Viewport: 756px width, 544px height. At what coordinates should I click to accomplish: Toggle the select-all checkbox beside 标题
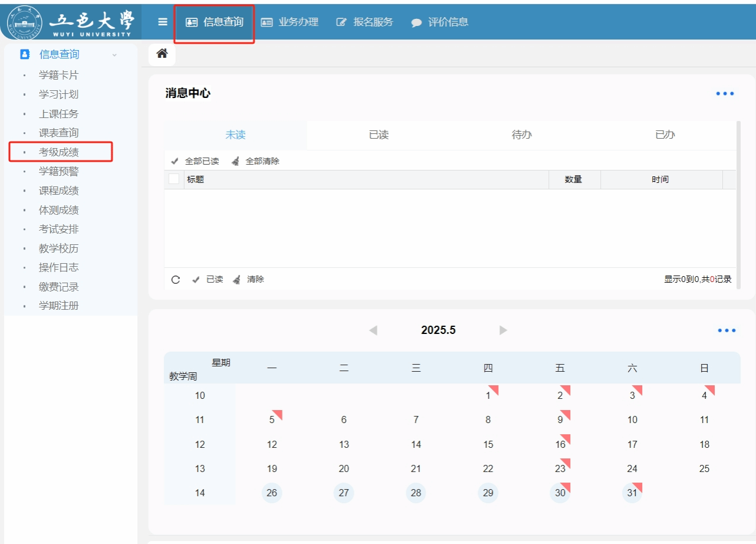[x=174, y=179]
